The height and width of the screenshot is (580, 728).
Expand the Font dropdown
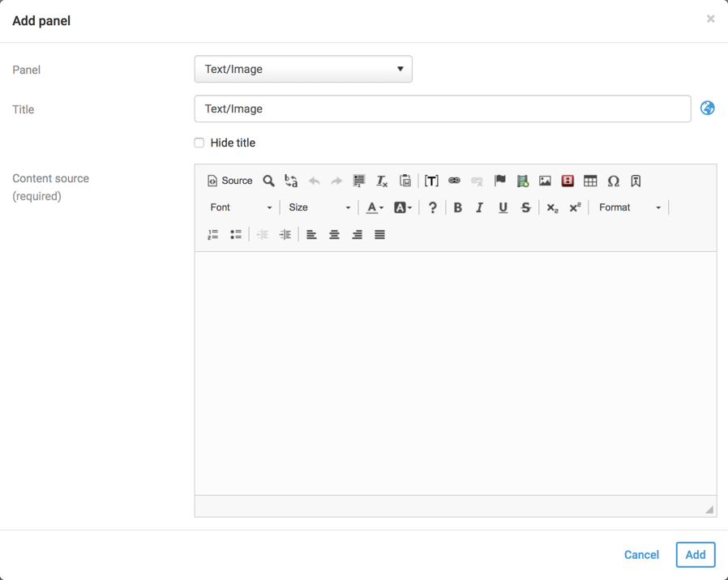point(241,207)
